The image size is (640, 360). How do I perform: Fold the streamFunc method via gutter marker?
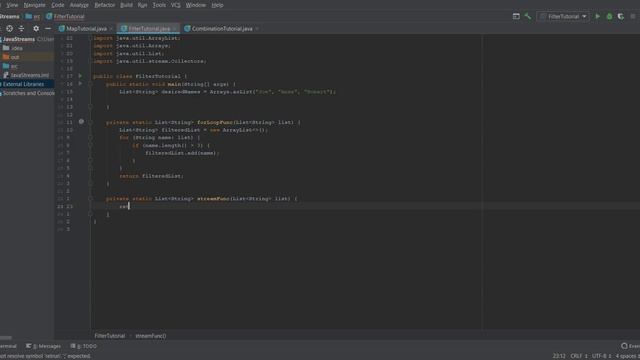click(x=91, y=199)
